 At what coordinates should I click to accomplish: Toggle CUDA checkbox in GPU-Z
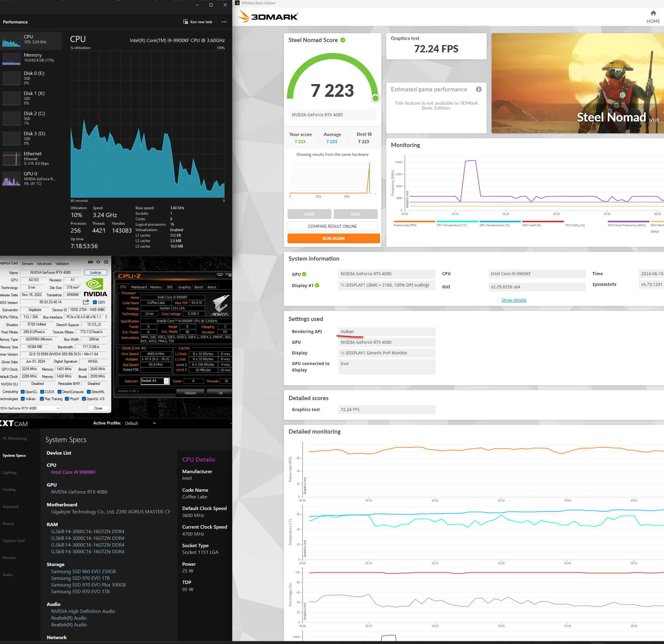pos(42,392)
